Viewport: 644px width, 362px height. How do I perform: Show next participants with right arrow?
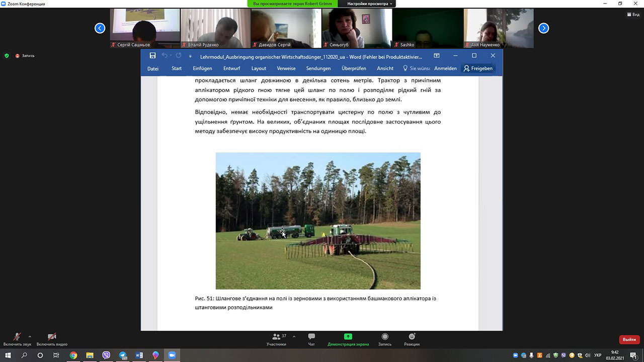click(543, 28)
